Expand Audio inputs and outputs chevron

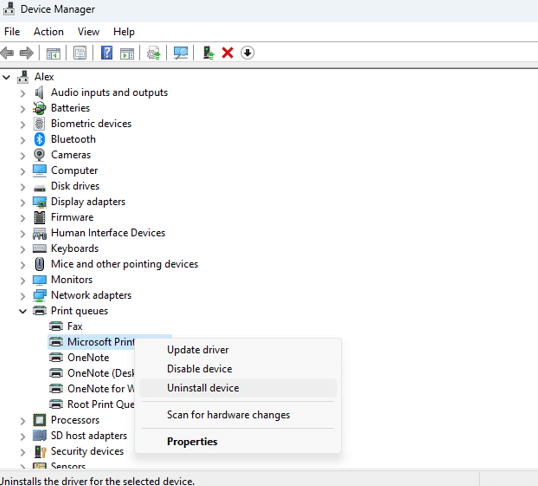23,93
